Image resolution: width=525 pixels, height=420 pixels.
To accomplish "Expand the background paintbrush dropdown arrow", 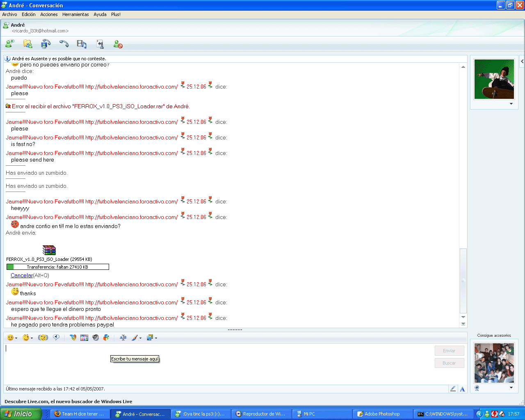I will tap(140, 338).
